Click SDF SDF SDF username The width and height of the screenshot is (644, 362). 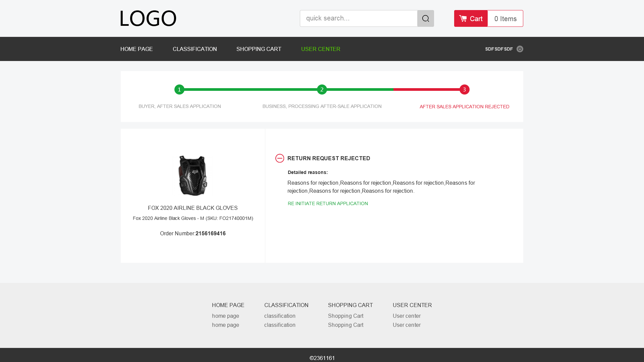pyautogui.click(x=499, y=49)
